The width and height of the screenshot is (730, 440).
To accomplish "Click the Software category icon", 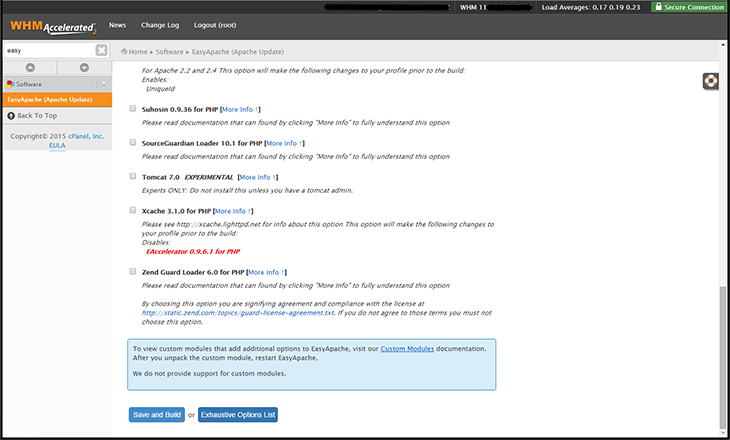I will pos(10,84).
